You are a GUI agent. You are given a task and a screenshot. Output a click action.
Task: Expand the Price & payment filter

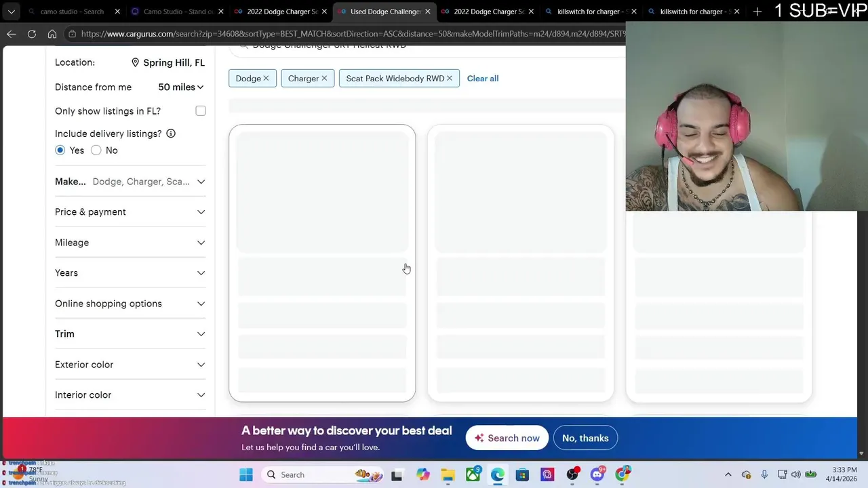point(130,212)
